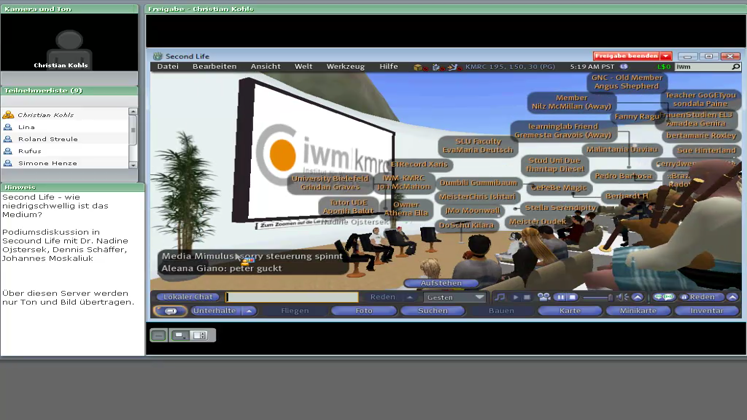This screenshot has width=747, height=420.
Task: Click the user icon beside Simone Henze
Action: click(x=8, y=162)
